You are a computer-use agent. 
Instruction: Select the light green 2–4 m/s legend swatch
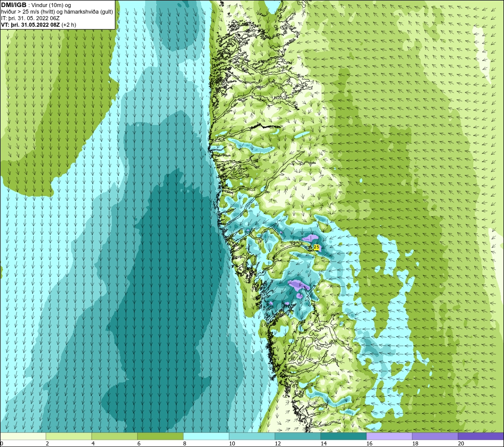(x=69, y=436)
